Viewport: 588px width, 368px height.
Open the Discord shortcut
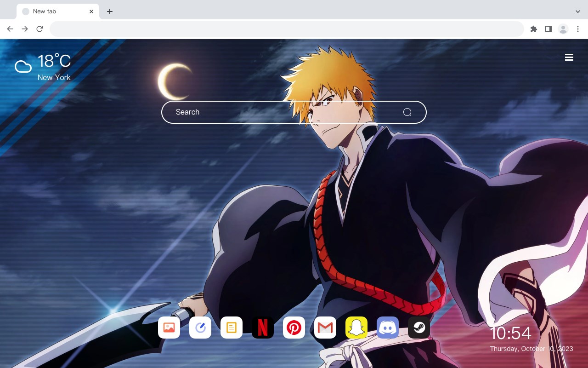(x=388, y=328)
